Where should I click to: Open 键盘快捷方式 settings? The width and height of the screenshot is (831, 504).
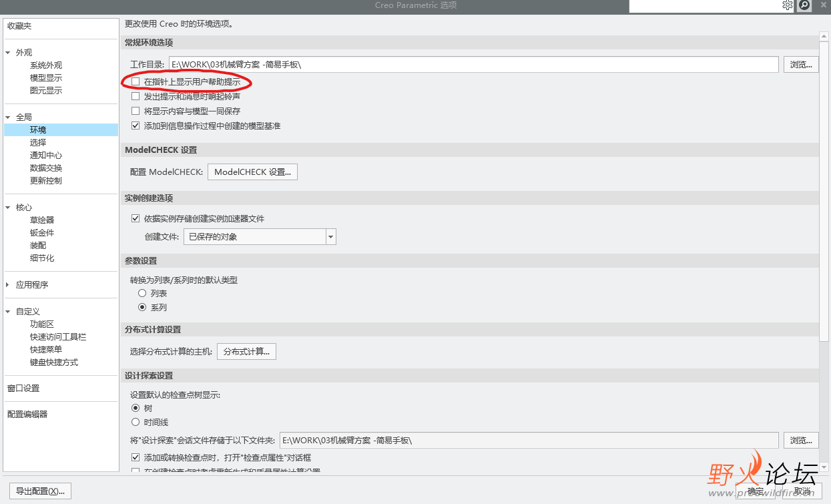[x=54, y=362]
